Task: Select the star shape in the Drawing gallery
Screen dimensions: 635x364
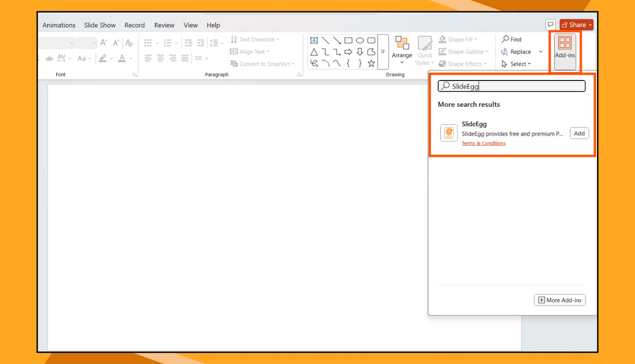Action: 371,63
